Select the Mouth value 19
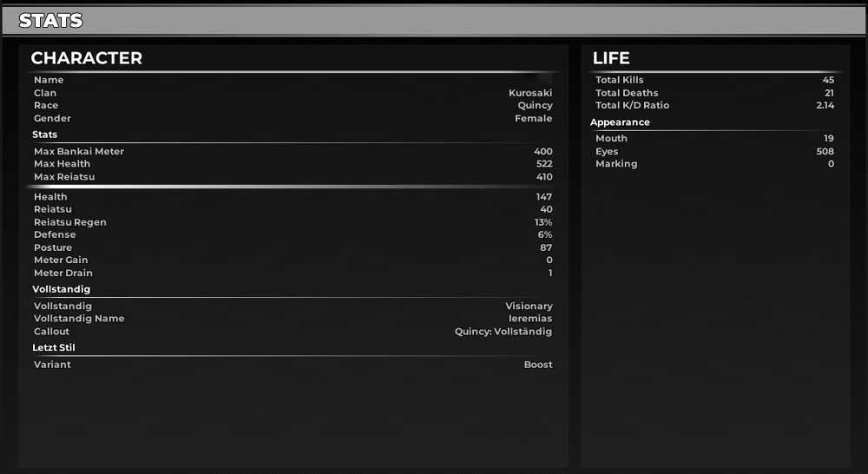This screenshot has width=868, height=474. tap(829, 138)
